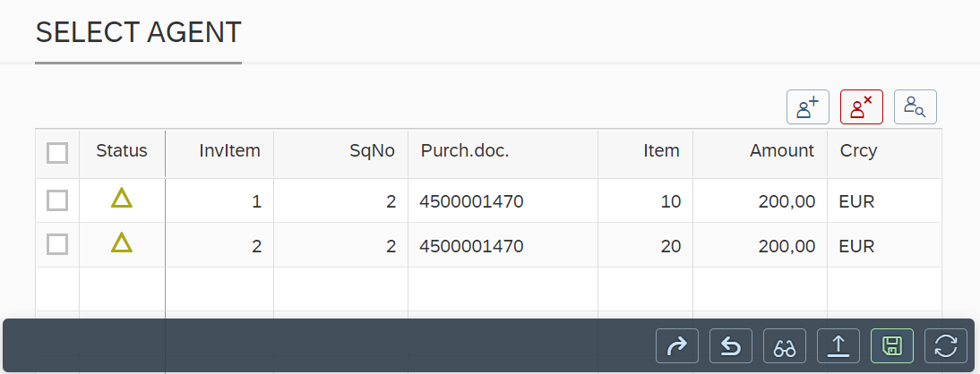Screen dimensions: 980x374
Task: Check the box for invoice item 2
Action: pyautogui.click(x=57, y=244)
